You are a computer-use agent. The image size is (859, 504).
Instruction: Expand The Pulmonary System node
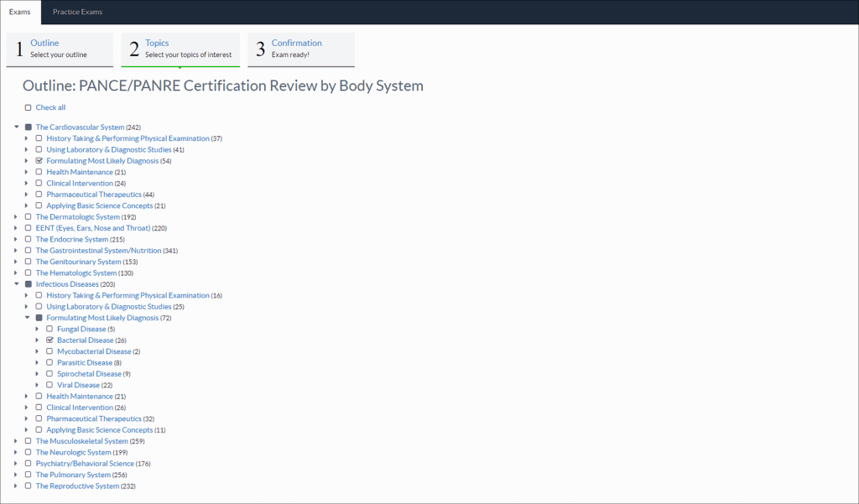(16, 475)
